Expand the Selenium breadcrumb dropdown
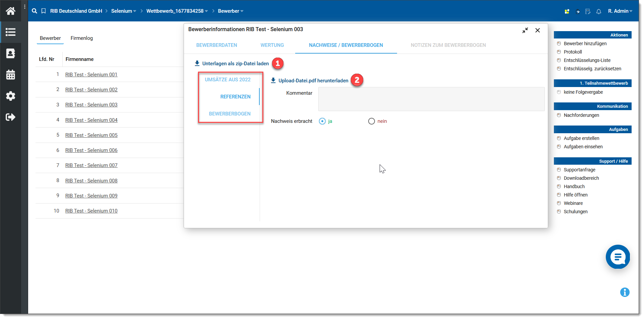644x319 pixels. point(124,11)
